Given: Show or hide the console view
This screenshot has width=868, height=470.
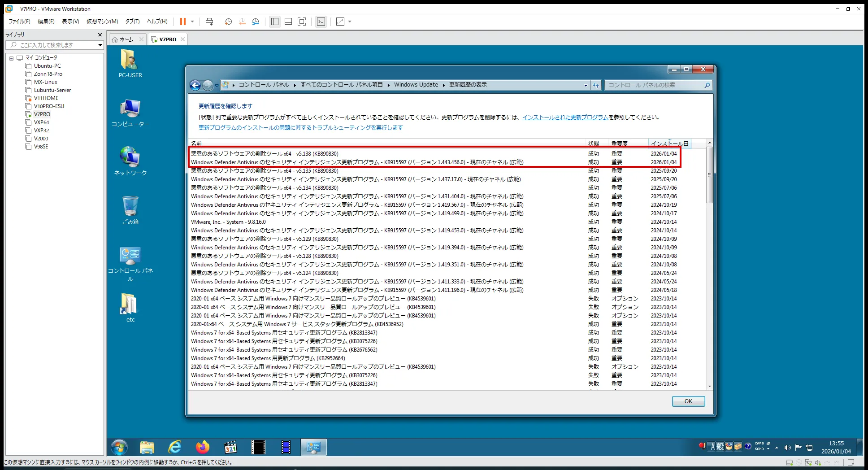Looking at the screenshot, I should point(321,22).
